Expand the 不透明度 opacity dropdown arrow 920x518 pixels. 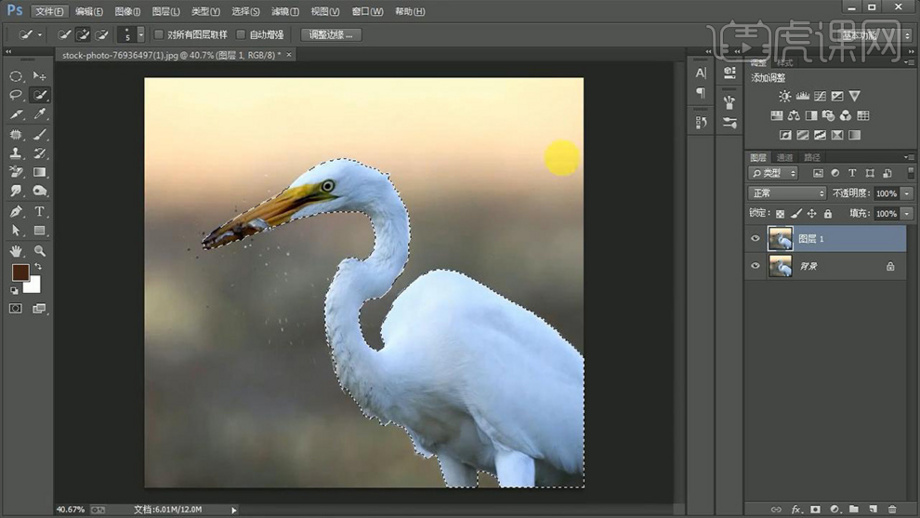coord(906,193)
